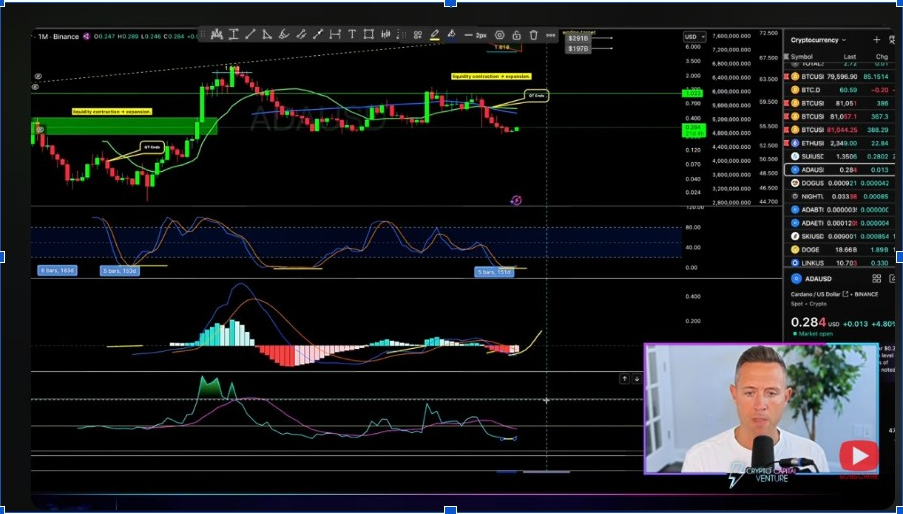The height and width of the screenshot is (514, 903).
Task: Toggle the lock on selected drawing
Action: point(517,35)
